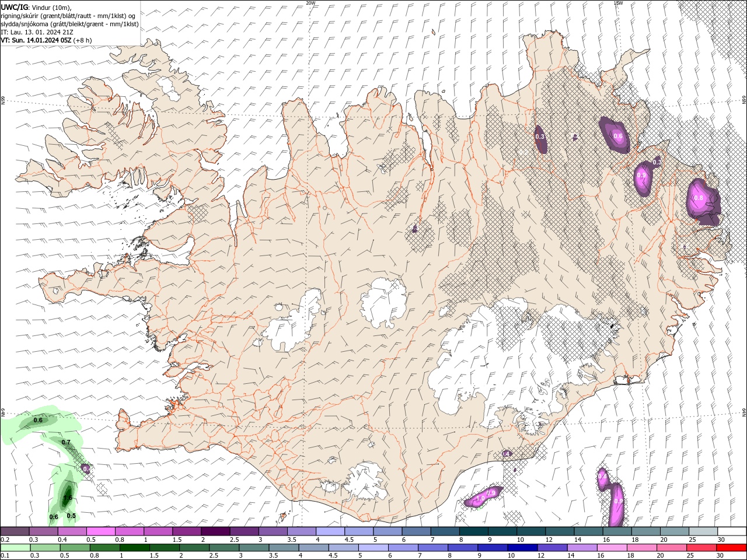
Task: Pick the 10 deep blue swatch in the rain legend
Action: tap(522, 548)
